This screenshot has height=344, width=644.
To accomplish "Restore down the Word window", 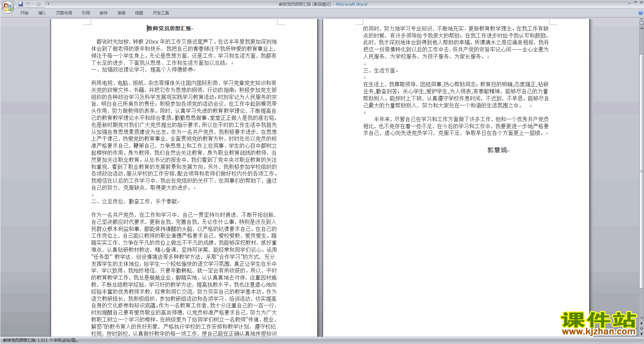I will click(635, 3).
